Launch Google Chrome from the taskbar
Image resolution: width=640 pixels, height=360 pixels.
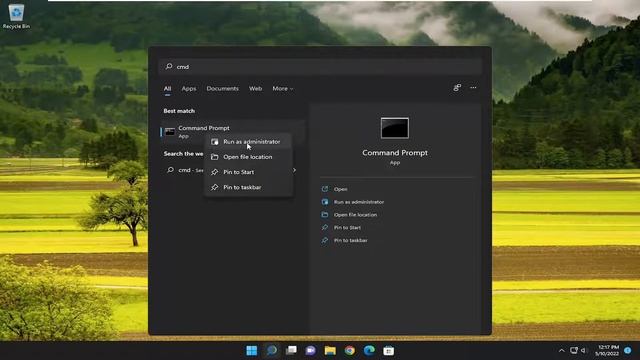[x=350, y=350]
